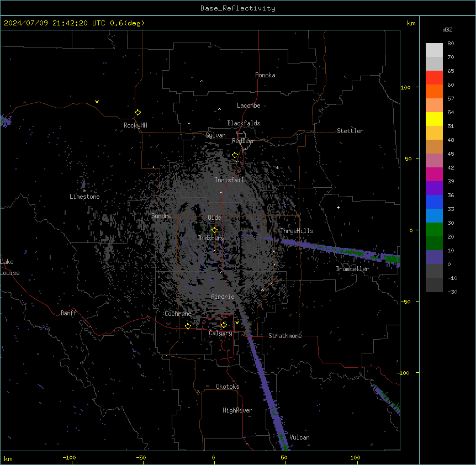The height and width of the screenshot is (465, 476).
Task: Select the gold 51–48 dBZ swatch
Action: point(434,133)
